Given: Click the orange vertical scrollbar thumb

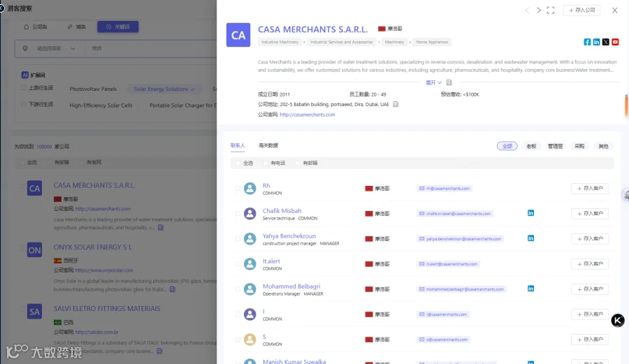Looking at the screenshot, I should [626, 105].
